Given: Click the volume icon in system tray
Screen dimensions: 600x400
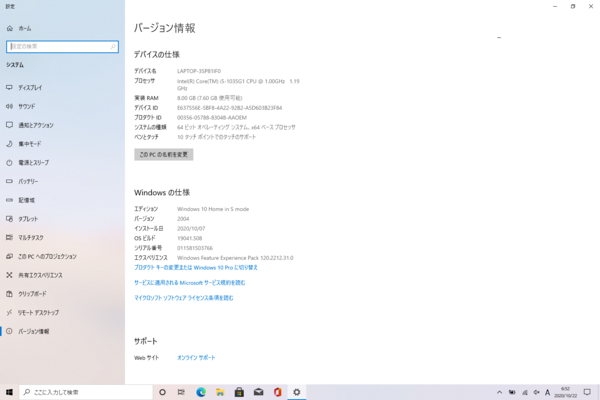Looking at the screenshot, I should click(536, 392).
